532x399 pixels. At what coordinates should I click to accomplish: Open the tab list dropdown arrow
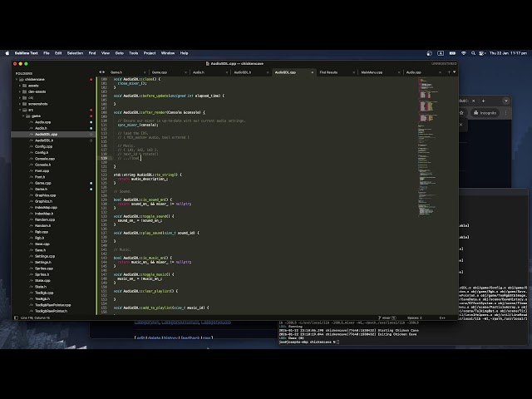[455, 72]
